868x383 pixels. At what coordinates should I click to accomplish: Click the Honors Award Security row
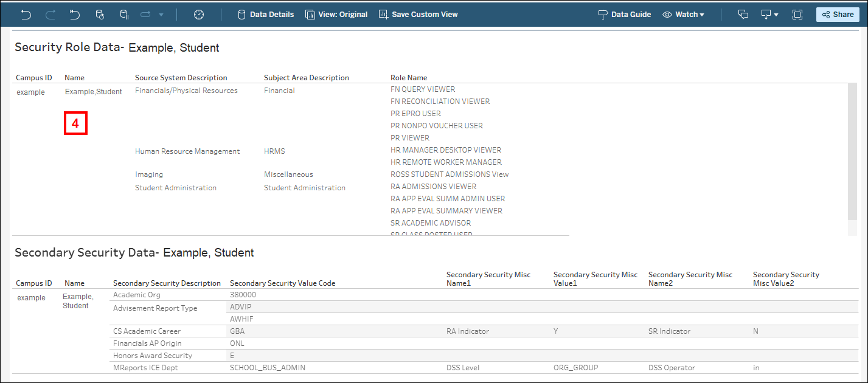(153, 356)
